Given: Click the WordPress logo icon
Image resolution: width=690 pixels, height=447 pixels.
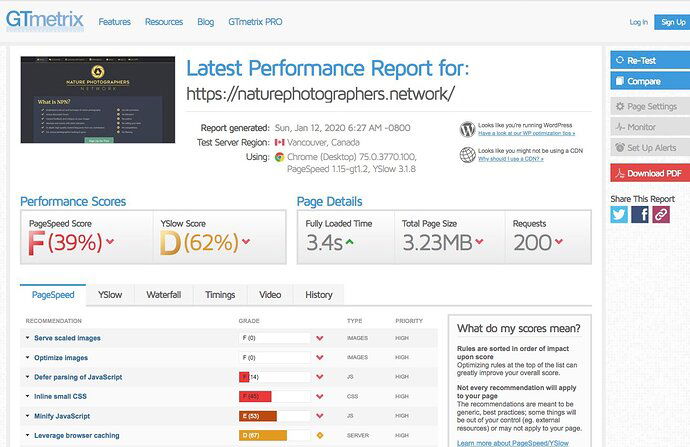Looking at the screenshot, I should tap(467, 129).
